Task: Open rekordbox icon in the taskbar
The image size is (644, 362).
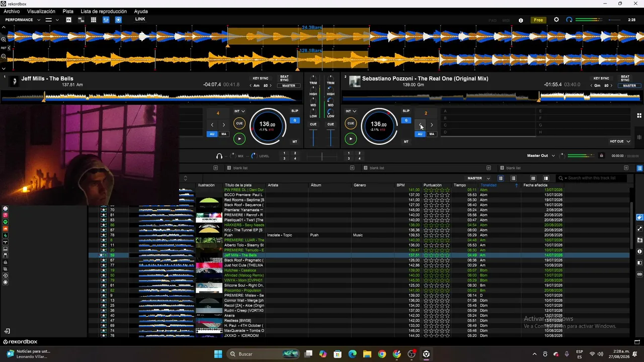Action: 426,354
